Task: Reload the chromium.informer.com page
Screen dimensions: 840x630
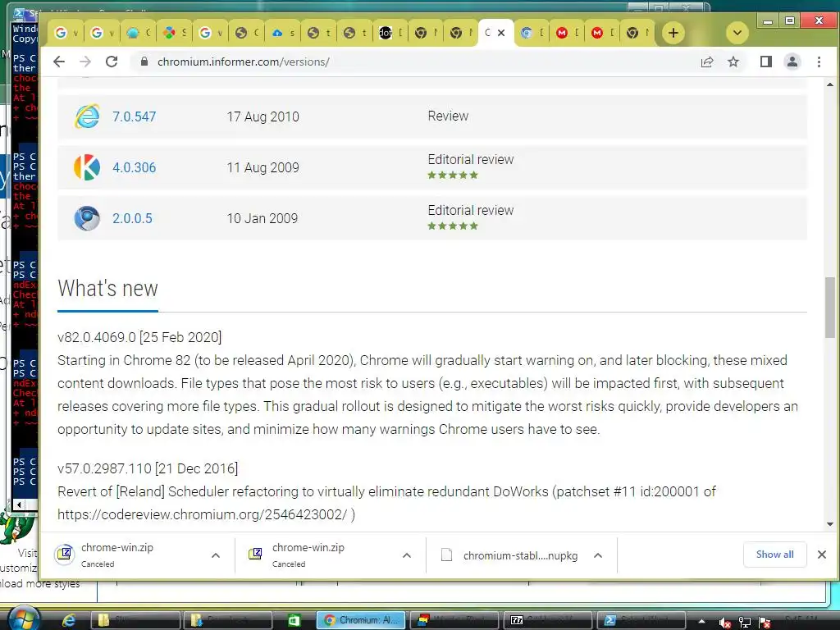Action: click(112, 62)
